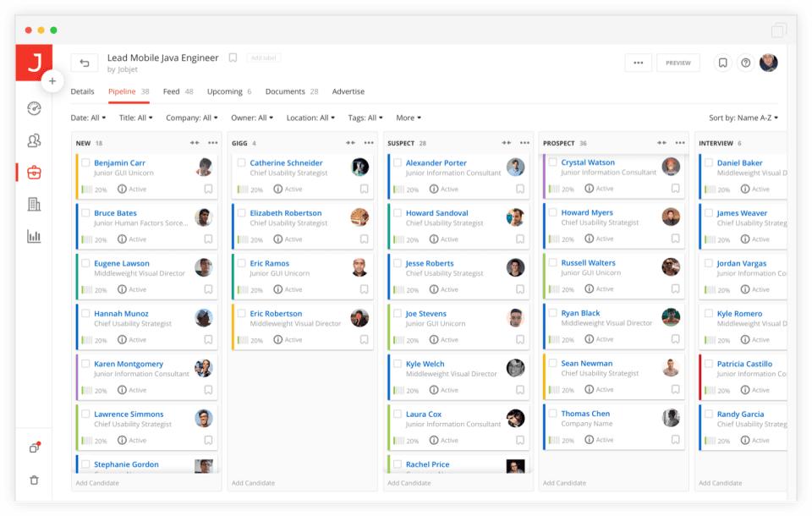Viewport: 812px width, 516px height.
Task: Open the company building icon in sidebar
Action: pos(34,204)
